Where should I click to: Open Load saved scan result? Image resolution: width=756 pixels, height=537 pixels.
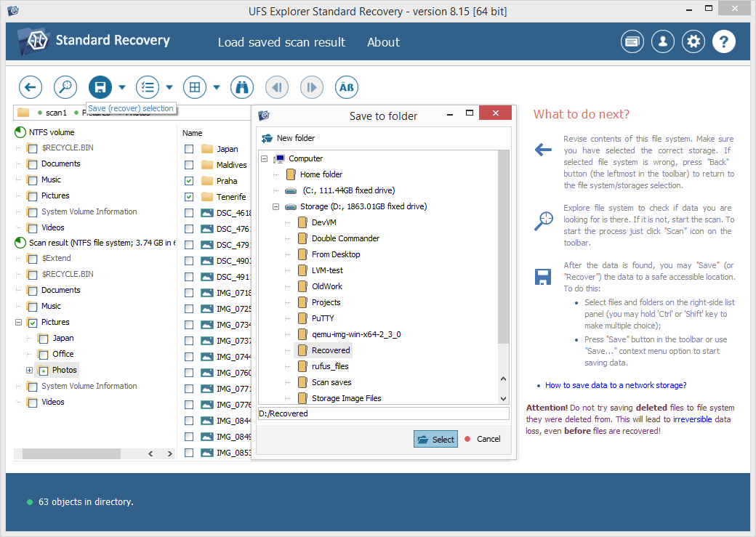(281, 42)
